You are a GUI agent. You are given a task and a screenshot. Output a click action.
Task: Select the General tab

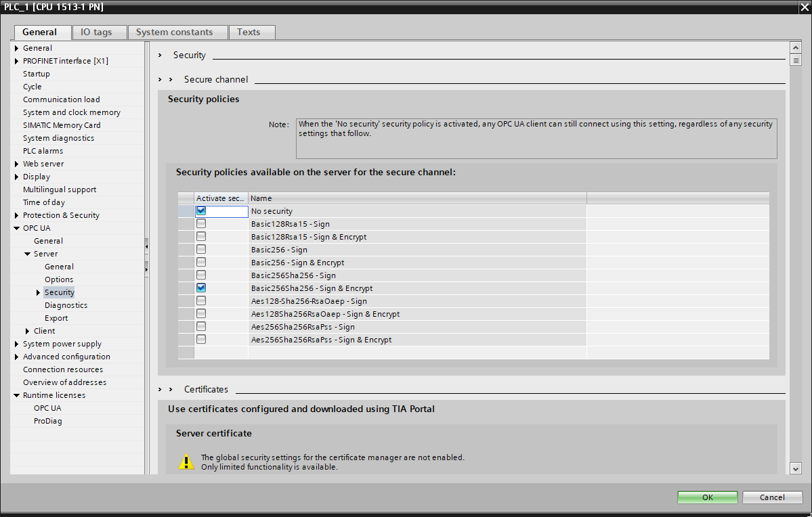point(43,32)
